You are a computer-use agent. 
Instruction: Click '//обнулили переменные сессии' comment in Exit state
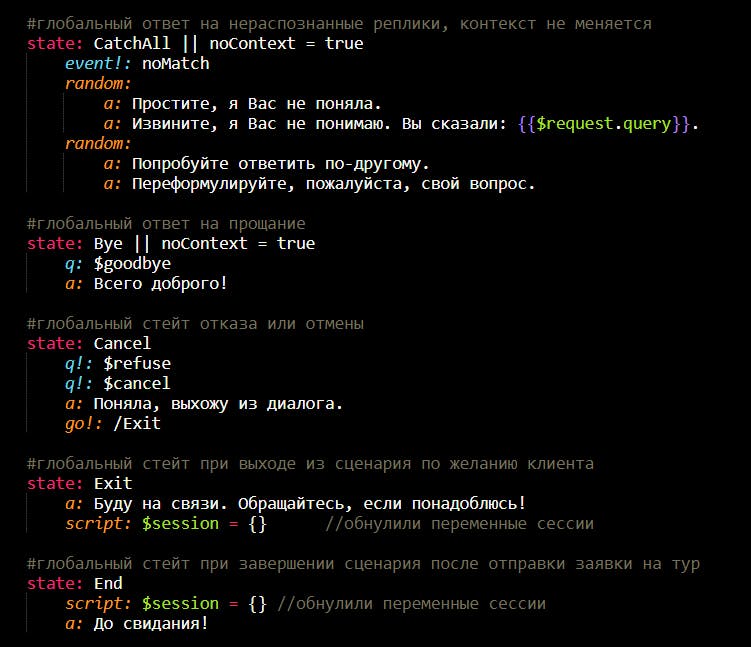click(459, 524)
